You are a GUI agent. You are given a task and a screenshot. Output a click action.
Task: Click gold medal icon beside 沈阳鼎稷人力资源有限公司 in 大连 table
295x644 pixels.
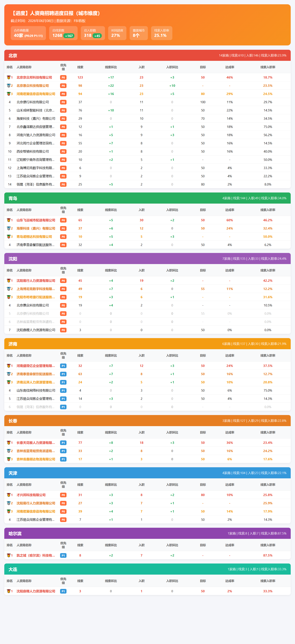9,591
